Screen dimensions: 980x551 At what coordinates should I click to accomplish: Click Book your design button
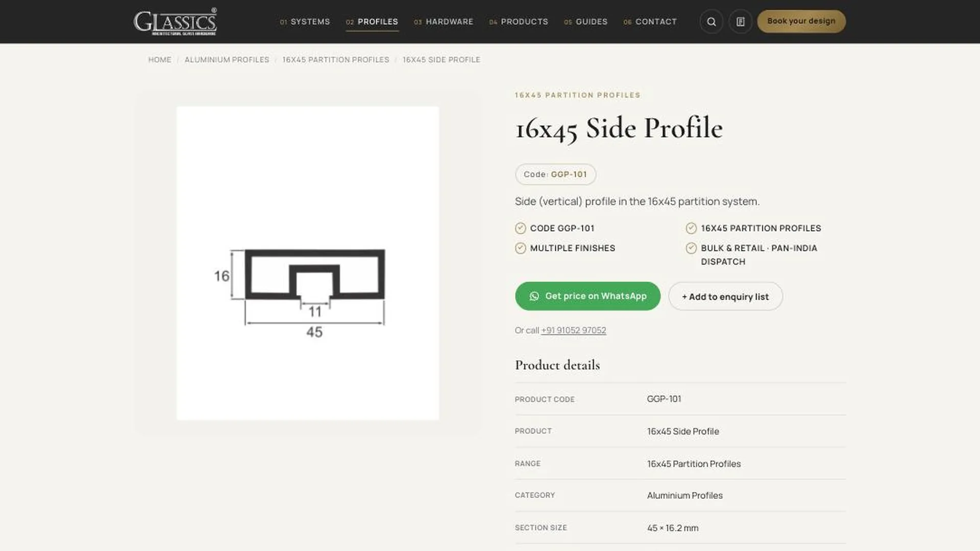801,21
